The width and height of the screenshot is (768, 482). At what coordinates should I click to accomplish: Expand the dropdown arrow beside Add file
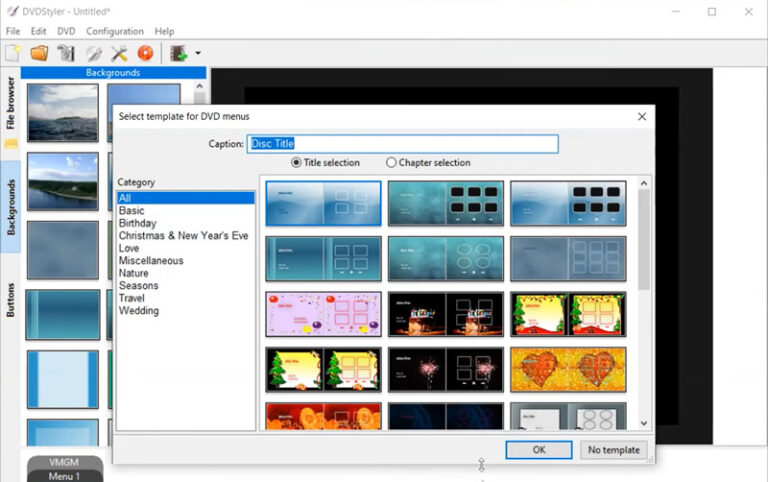[x=198, y=54]
